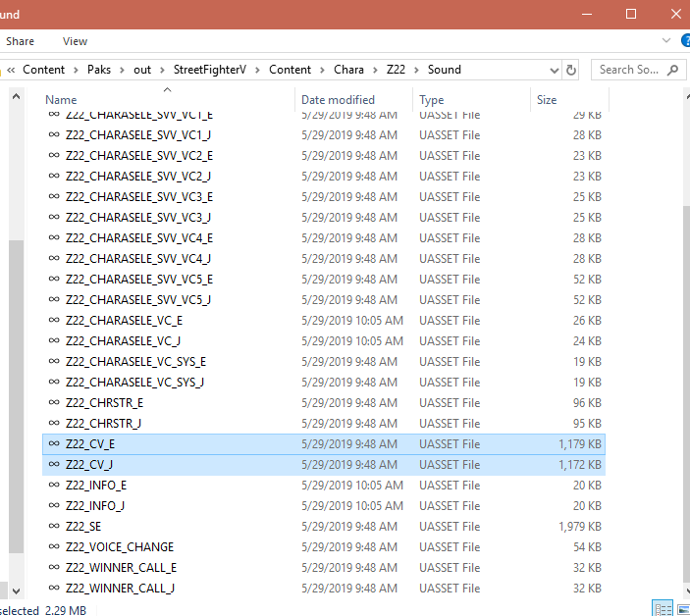Click the file icon beside Z22_CHRSTR_J

click(54, 423)
